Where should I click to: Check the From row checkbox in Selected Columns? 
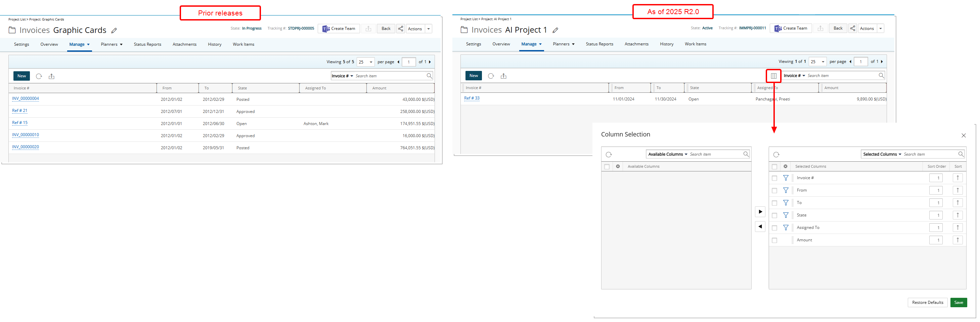[774, 190]
